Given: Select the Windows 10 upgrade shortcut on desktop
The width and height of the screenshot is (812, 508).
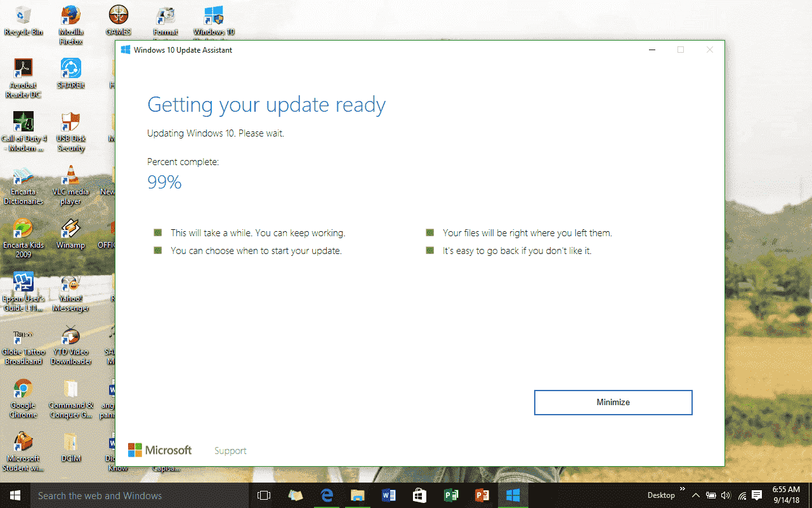Looking at the screenshot, I should (x=213, y=22).
